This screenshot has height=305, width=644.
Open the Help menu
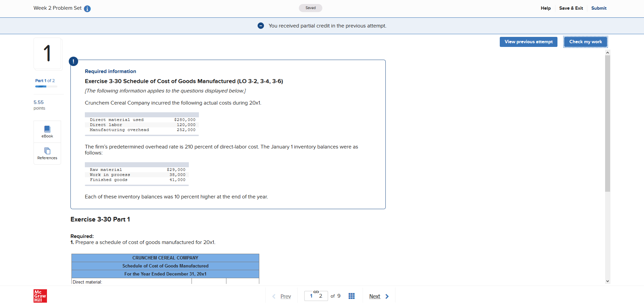click(546, 8)
